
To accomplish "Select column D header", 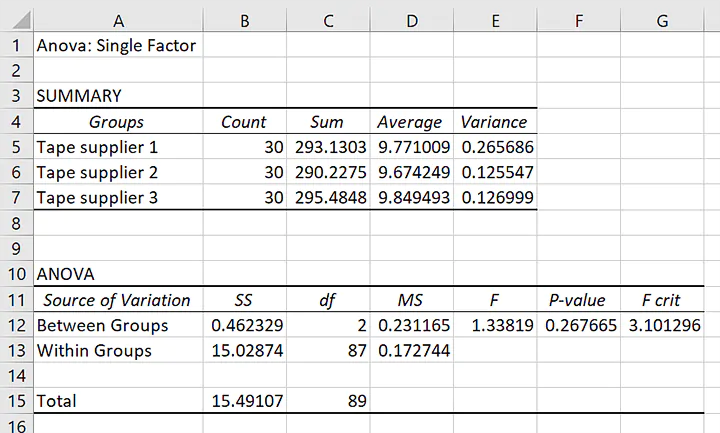I will point(411,21).
